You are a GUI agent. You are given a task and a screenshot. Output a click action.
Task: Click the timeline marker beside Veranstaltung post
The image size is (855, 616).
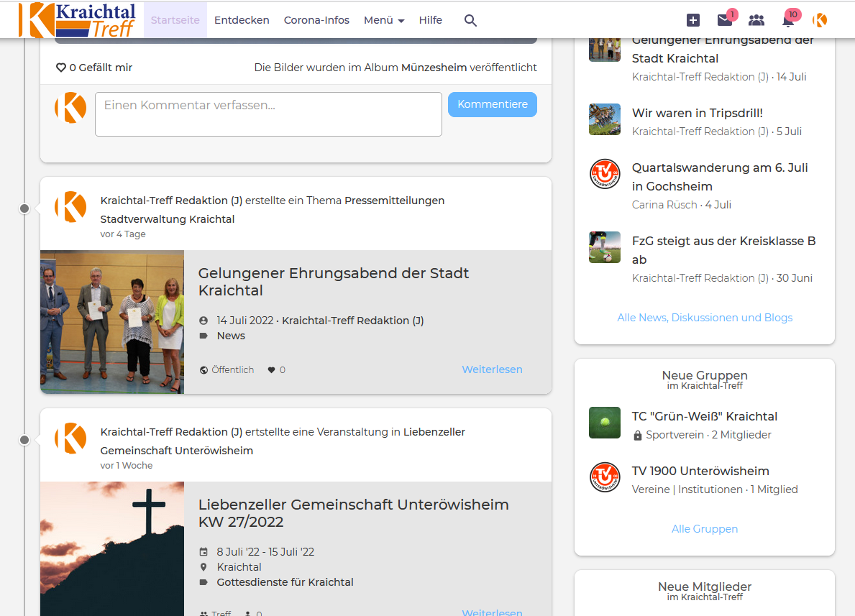[x=24, y=440]
